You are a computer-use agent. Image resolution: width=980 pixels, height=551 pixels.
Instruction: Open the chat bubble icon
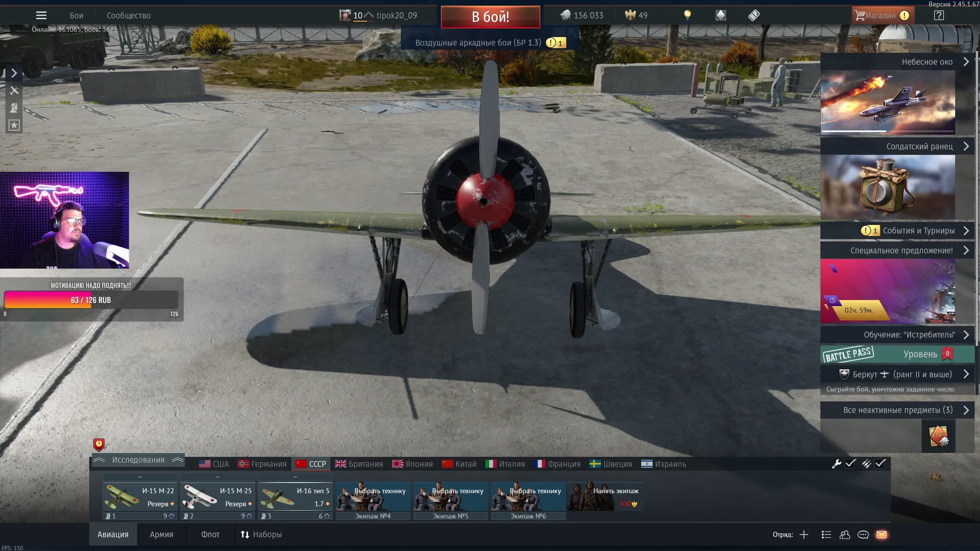pyautogui.click(x=863, y=535)
